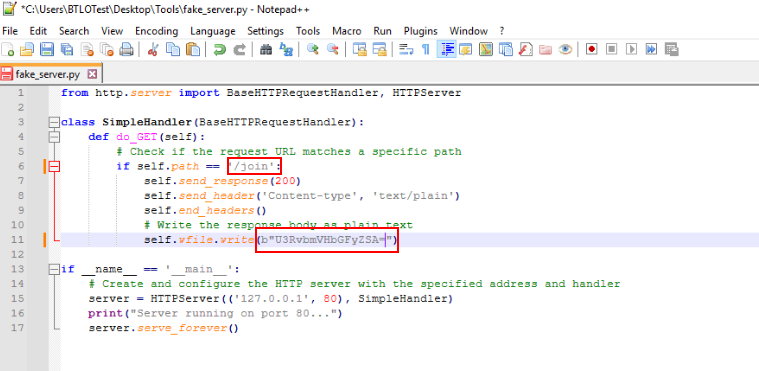
Task: Collapse the def do_GET fold marker
Action: [x=54, y=137]
